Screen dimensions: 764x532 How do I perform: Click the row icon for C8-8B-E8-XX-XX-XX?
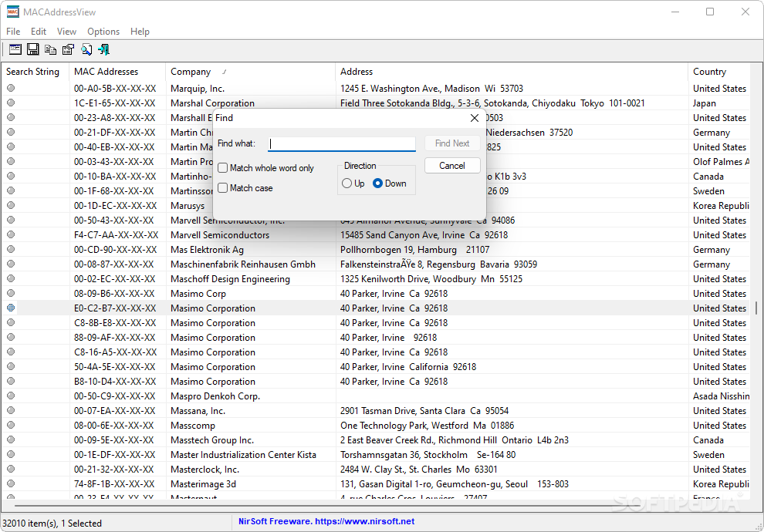click(11, 322)
